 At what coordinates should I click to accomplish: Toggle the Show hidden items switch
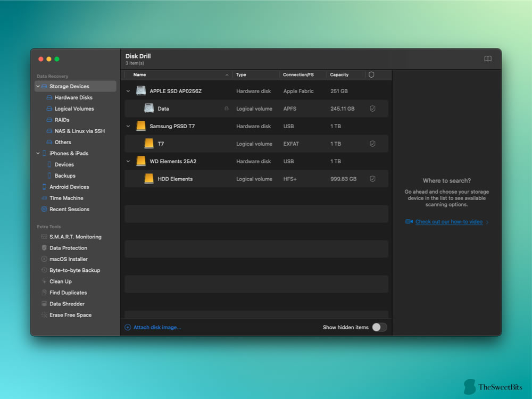(x=379, y=327)
